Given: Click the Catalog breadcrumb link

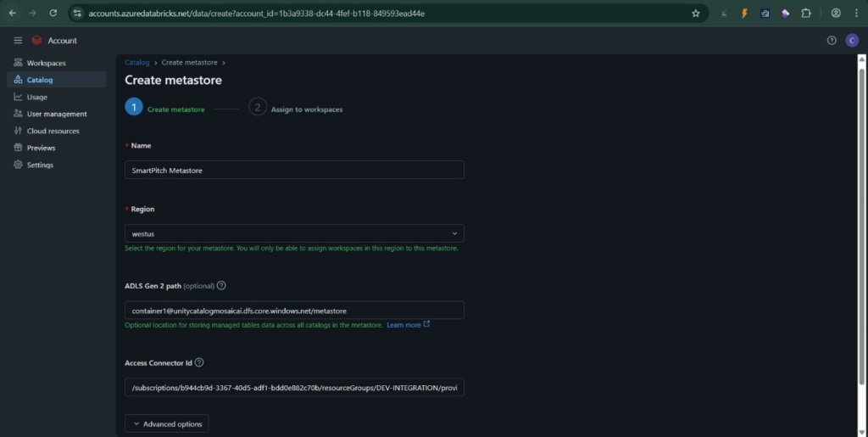Looking at the screenshot, I should pos(136,63).
